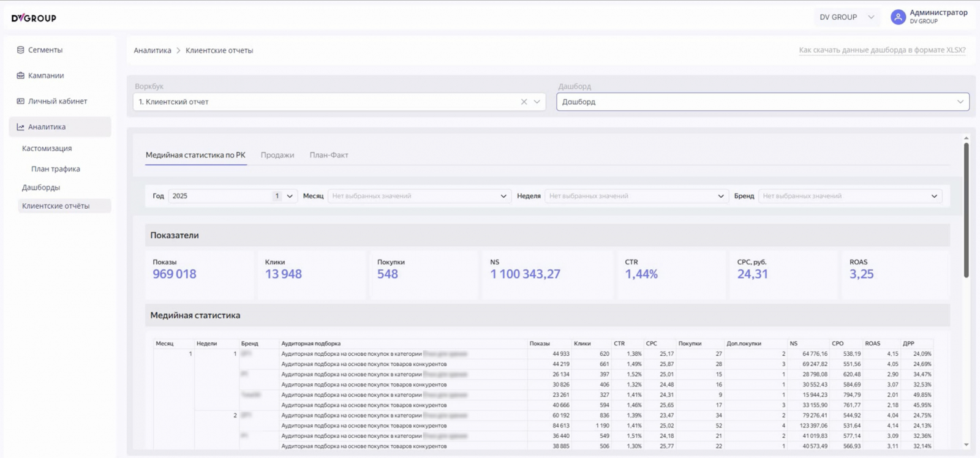Screen dimensions: 980x458
Task: Click the Кампании briefcase icon
Action: coord(20,76)
